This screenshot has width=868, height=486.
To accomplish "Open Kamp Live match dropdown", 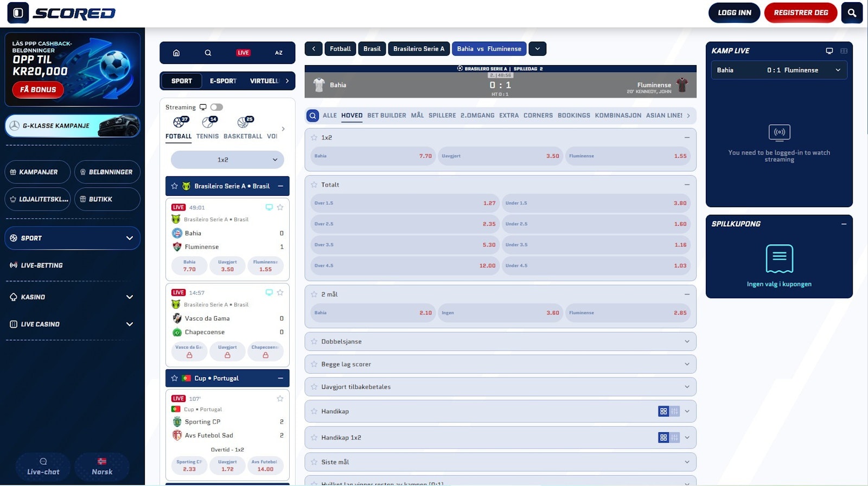I will [x=779, y=70].
